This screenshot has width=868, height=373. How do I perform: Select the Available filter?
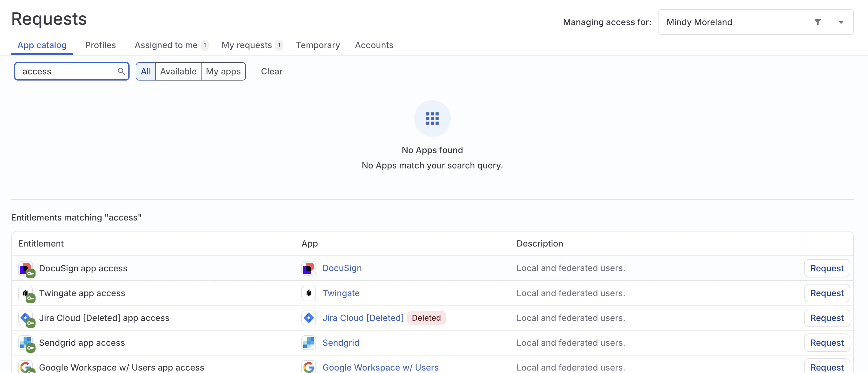[179, 71]
